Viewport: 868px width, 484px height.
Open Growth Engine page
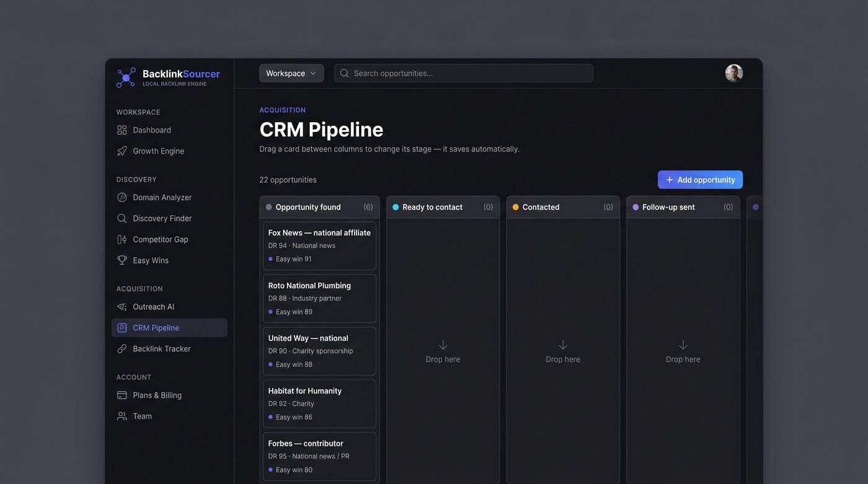(x=169, y=151)
